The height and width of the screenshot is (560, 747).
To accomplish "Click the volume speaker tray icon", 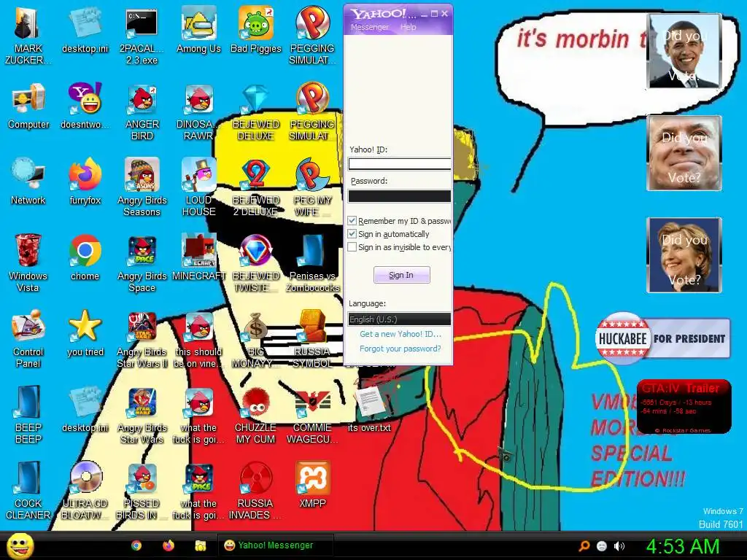I will [619, 545].
